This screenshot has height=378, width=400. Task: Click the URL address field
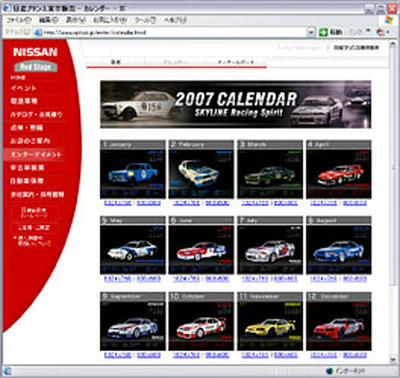(x=173, y=32)
